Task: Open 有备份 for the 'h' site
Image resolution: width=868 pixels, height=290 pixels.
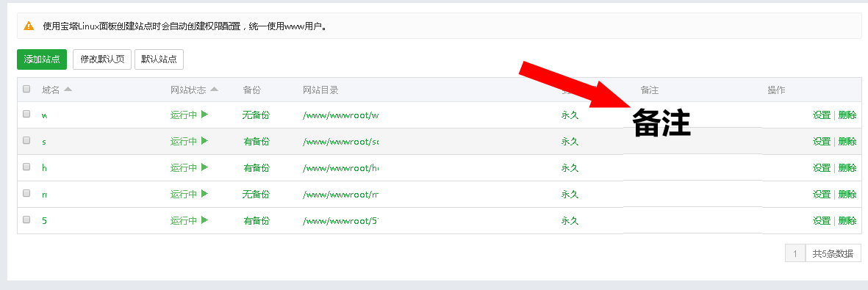Action: (257, 167)
